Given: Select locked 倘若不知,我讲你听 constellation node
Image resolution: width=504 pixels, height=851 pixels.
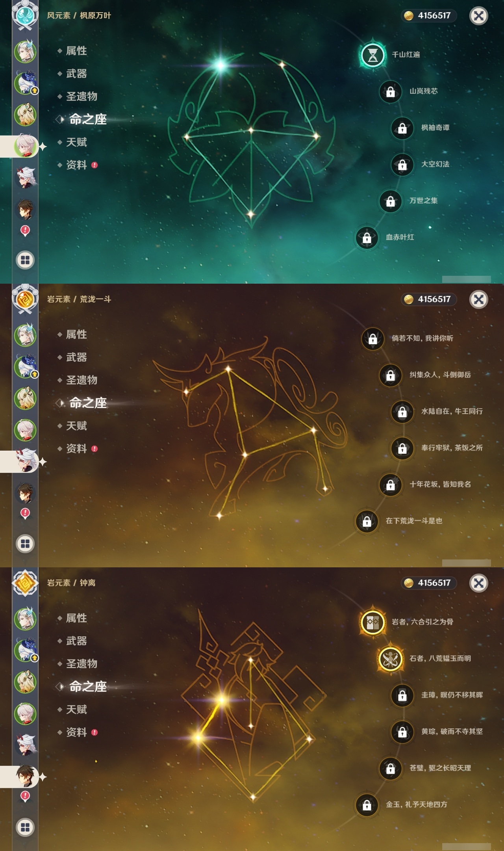Looking at the screenshot, I should (x=372, y=338).
